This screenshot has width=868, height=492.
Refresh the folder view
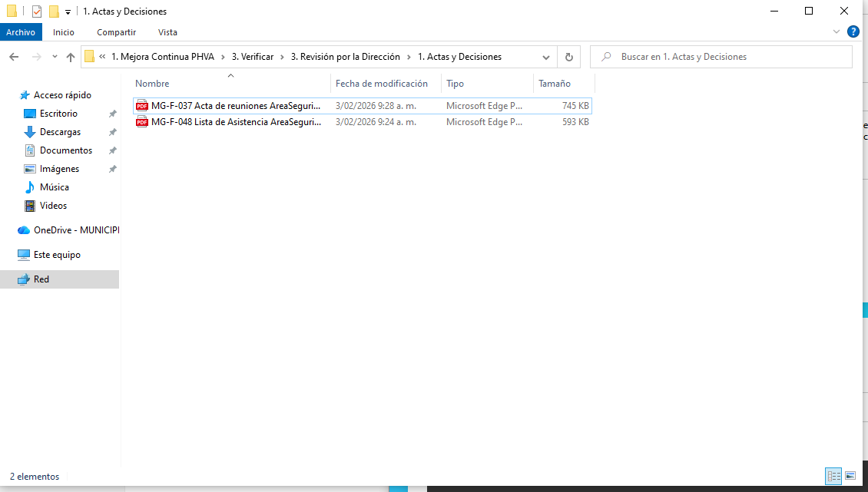tap(568, 57)
